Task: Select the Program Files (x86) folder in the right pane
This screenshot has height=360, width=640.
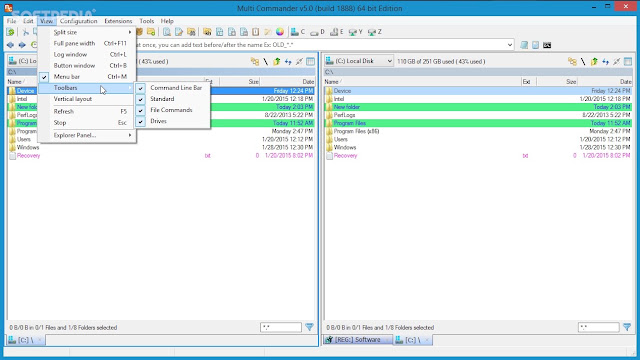Action: click(x=478, y=131)
